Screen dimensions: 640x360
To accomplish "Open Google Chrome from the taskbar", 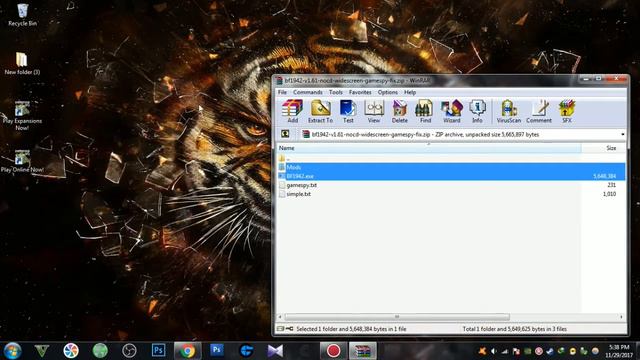I will tap(188, 351).
